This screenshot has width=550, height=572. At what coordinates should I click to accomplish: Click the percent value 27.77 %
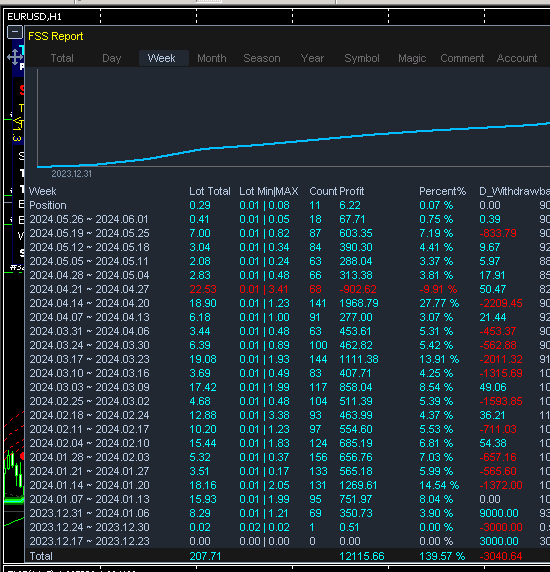pyautogui.click(x=439, y=303)
